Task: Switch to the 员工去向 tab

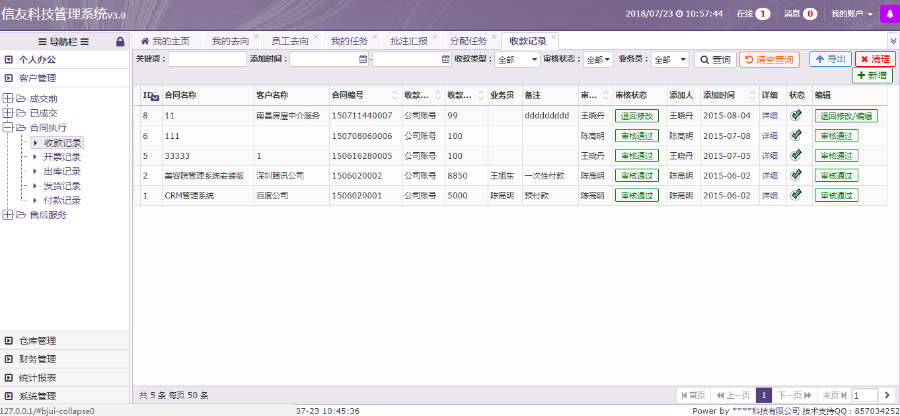Action: pyautogui.click(x=290, y=41)
